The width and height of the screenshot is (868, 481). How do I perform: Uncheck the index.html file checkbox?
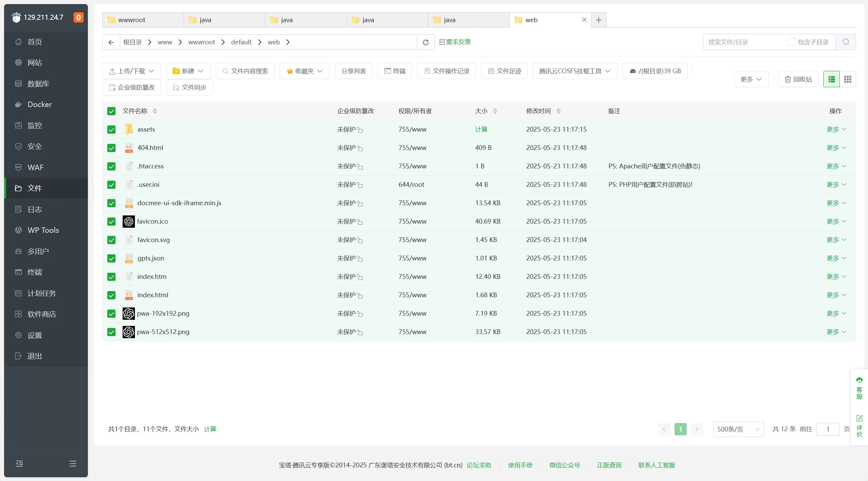click(x=111, y=295)
